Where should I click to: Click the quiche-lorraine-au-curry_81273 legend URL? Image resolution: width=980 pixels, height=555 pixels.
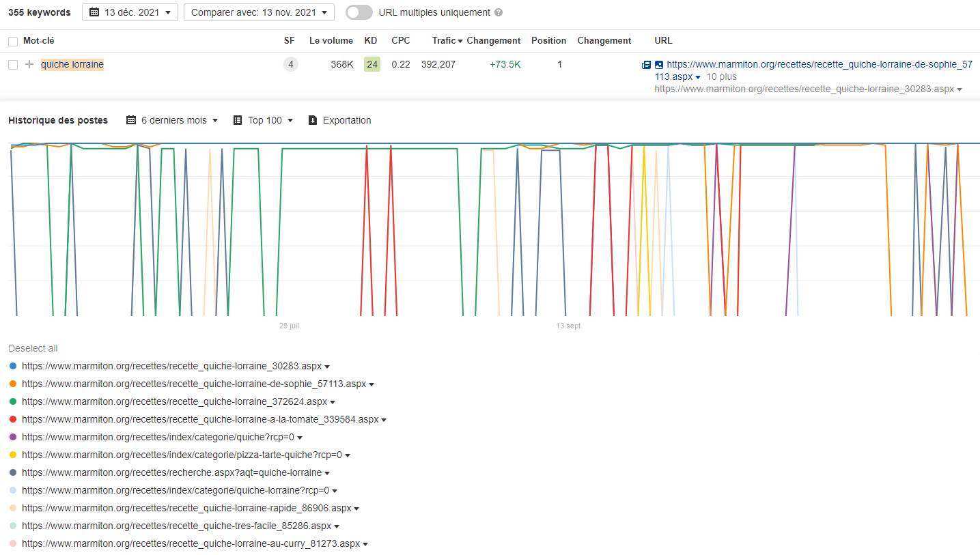[x=191, y=544]
